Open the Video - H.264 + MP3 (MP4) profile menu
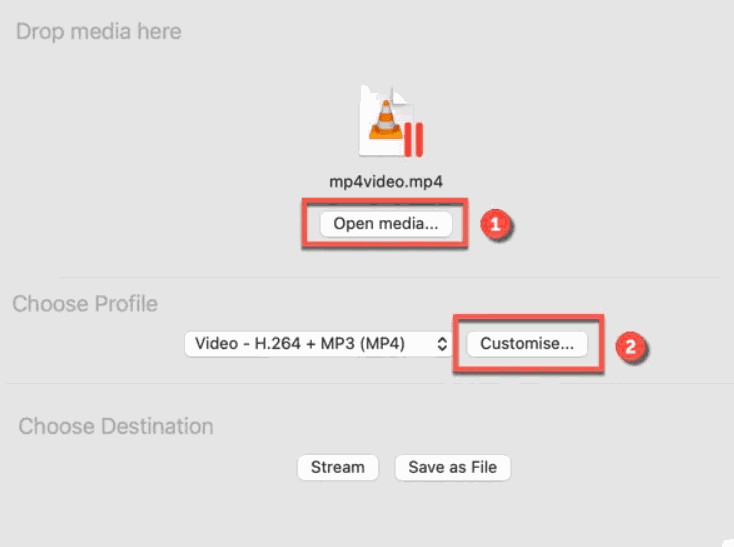 point(318,344)
